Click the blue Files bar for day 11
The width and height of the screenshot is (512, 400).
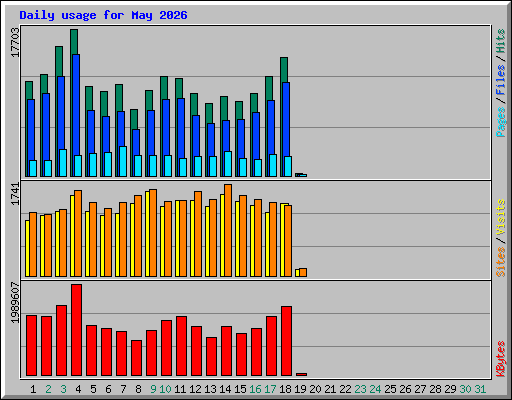pos(181,128)
